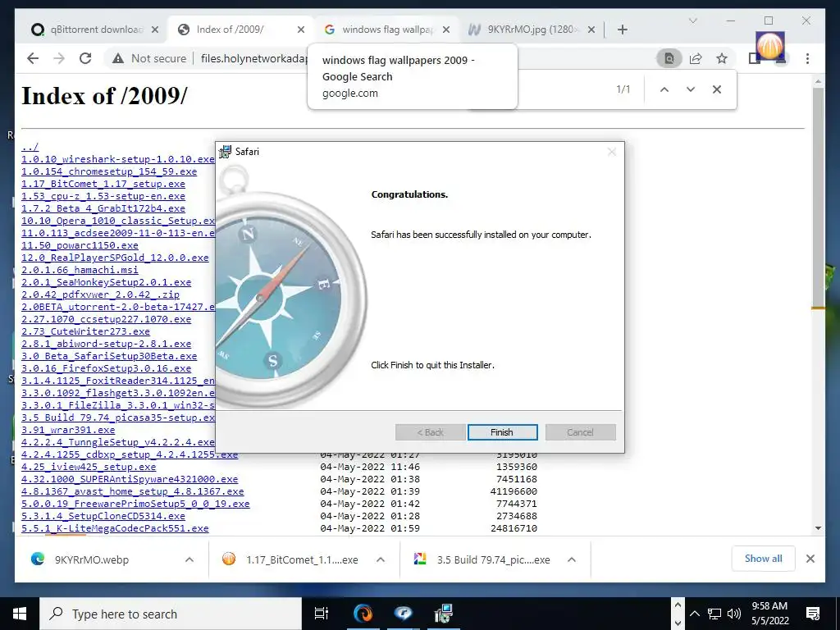Close the find-in-page bar
Screen dimensions: 840x630
(717, 89)
